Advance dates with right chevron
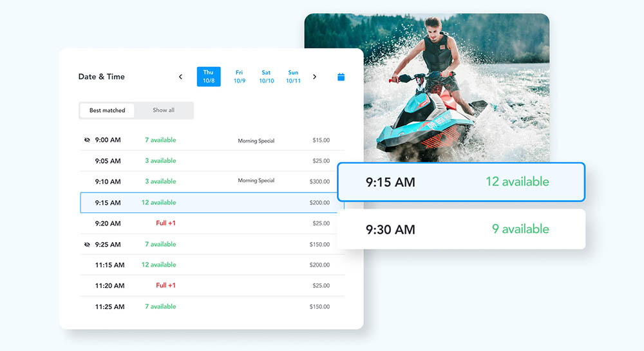Viewport: 644px width, 351px height. [x=315, y=77]
